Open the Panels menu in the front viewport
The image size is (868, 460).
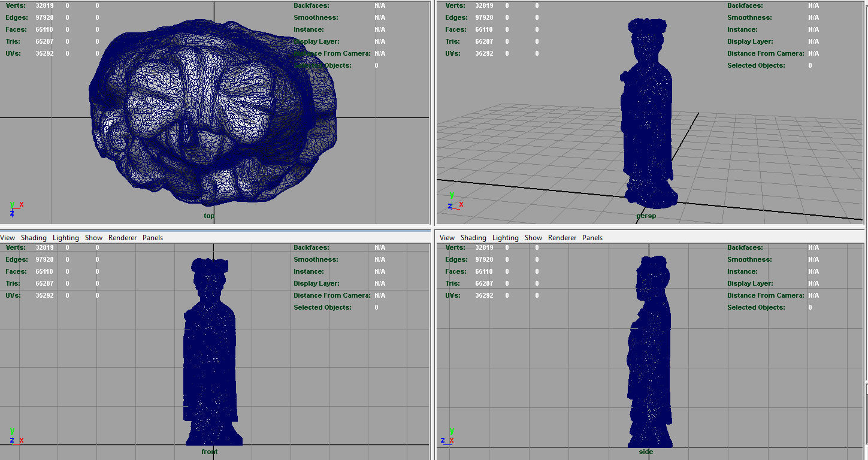pyautogui.click(x=153, y=238)
